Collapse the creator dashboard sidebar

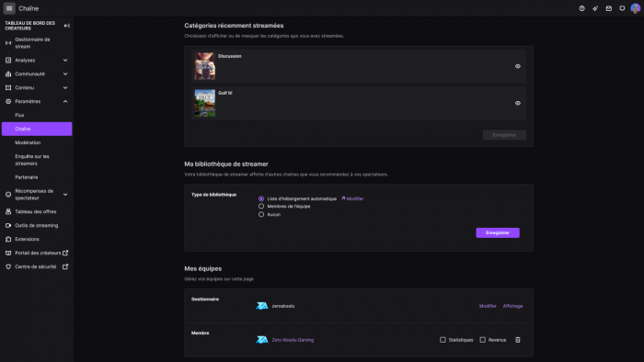tap(66, 26)
